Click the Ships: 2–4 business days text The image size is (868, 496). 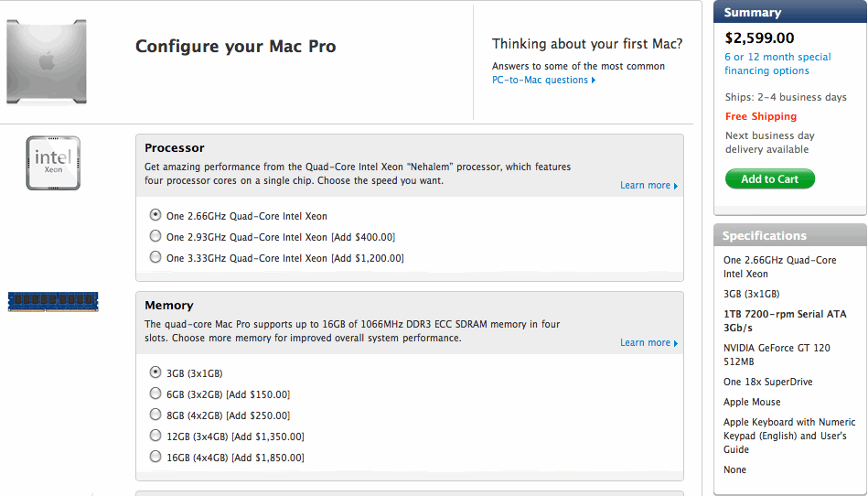tap(786, 97)
